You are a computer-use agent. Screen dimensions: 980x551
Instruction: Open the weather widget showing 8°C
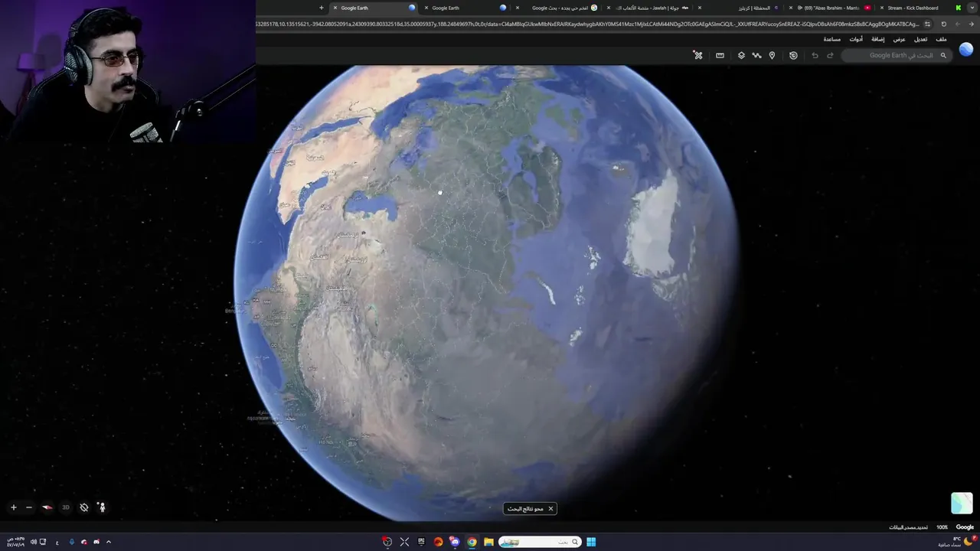click(x=959, y=542)
